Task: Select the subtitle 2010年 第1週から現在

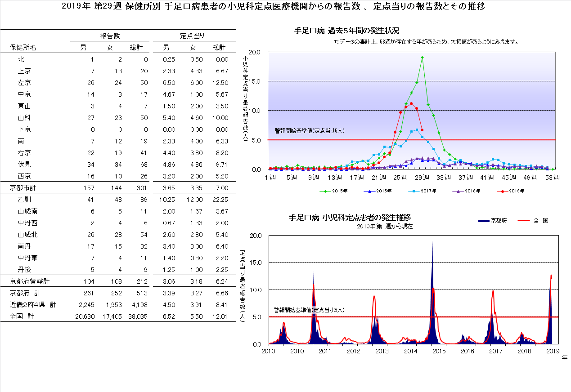Action: click(x=385, y=227)
